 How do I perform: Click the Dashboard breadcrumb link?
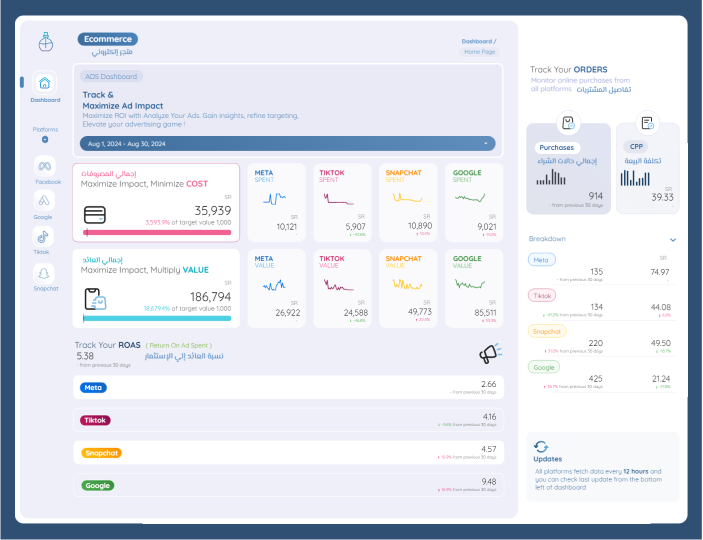click(x=476, y=42)
